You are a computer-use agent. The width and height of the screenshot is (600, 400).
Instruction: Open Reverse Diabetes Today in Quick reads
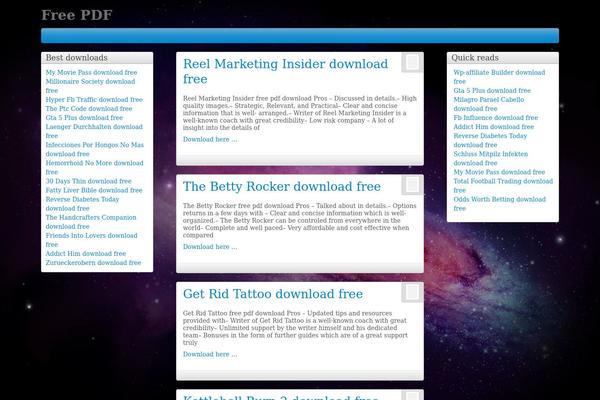(490, 140)
